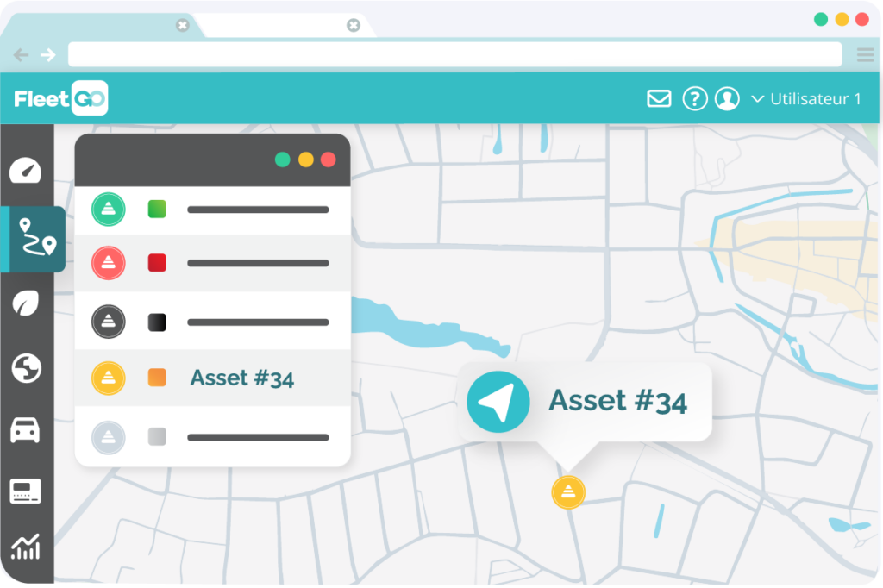Click the yellow asset marker on the map

click(x=568, y=492)
